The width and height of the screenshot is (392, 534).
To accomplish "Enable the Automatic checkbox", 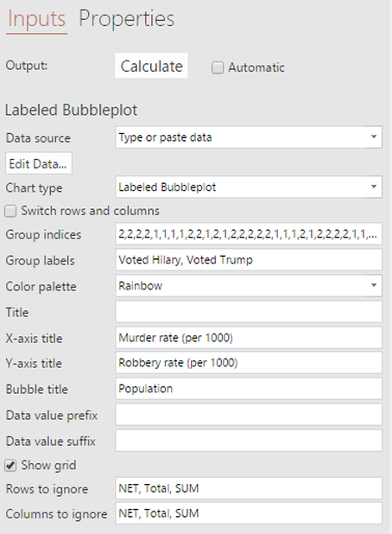I will tap(218, 67).
